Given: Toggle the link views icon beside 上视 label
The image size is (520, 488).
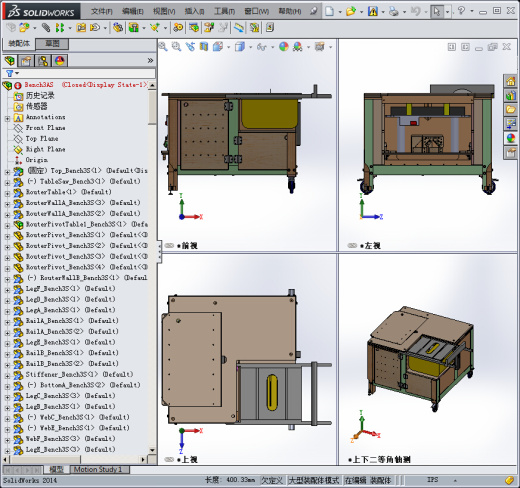Looking at the screenshot, I should pyautogui.click(x=169, y=460).
